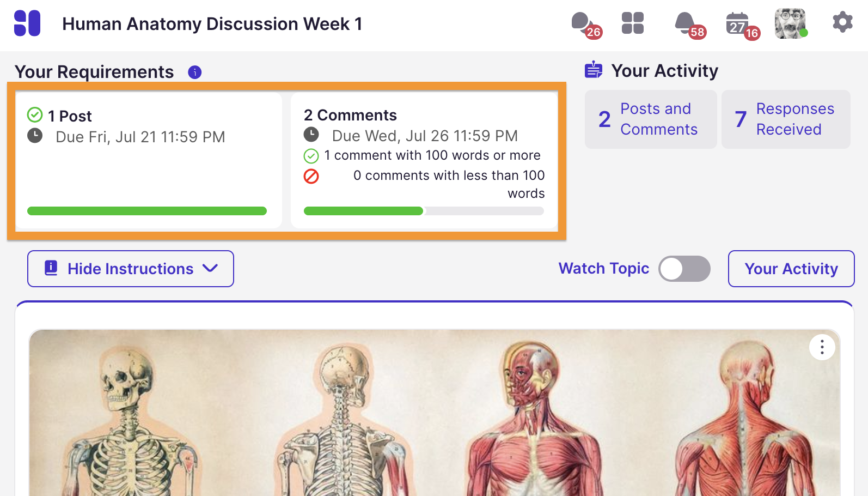868x496 pixels.
Task: Click the '1 Post' requirement heading
Action: point(70,116)
